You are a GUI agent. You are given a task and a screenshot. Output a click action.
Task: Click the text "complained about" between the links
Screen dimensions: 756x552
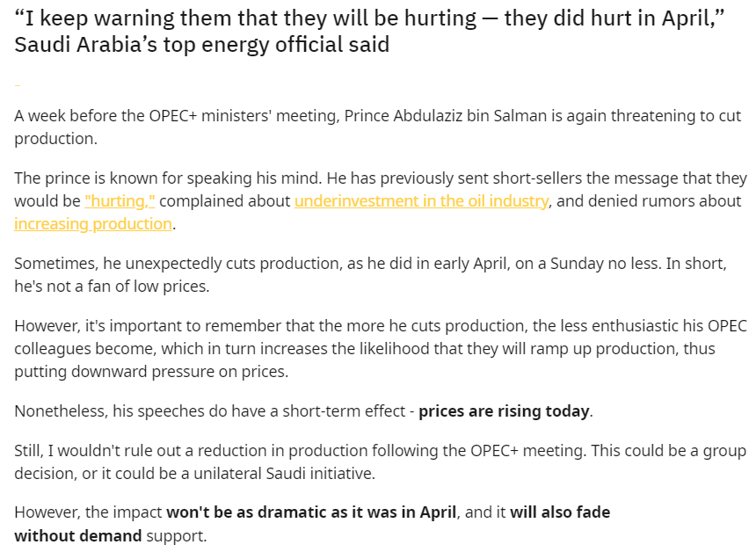click(x=225, y=200)
